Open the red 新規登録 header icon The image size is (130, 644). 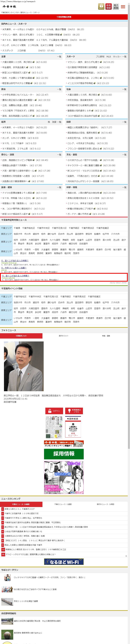click(108, 6)
